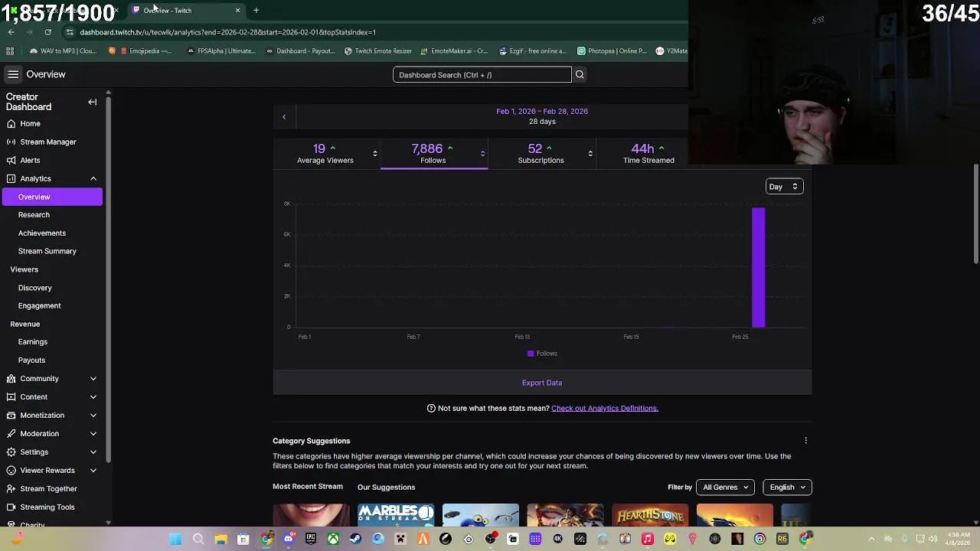Open File Explorer from the taskbar
The image size is (980, 551).
coord(220,540)
